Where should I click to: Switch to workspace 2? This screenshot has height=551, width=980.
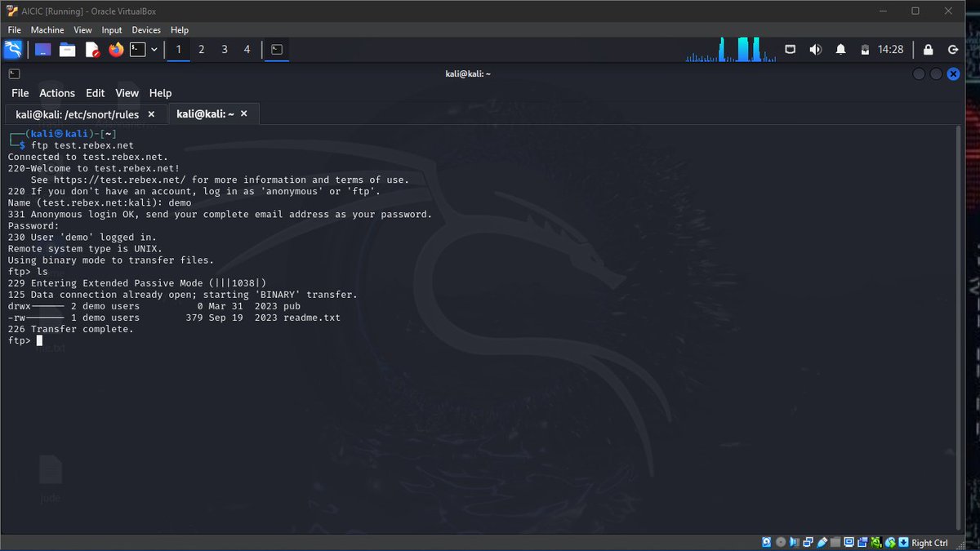202,50
